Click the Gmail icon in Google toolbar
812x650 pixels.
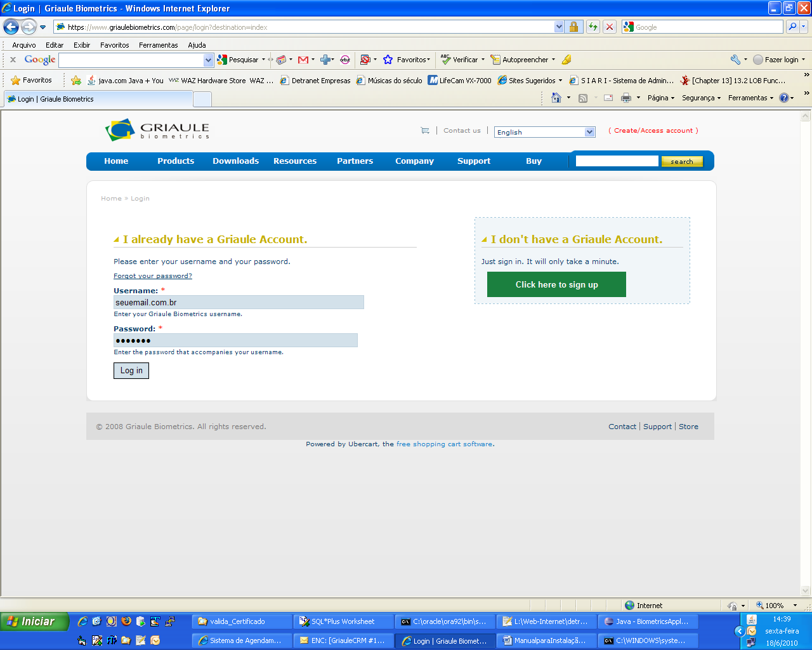click(x=303, y=60)
